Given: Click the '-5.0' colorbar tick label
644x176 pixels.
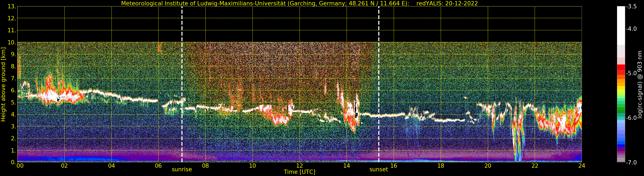Looking at the screenshot, I should (x=631, y=73).
